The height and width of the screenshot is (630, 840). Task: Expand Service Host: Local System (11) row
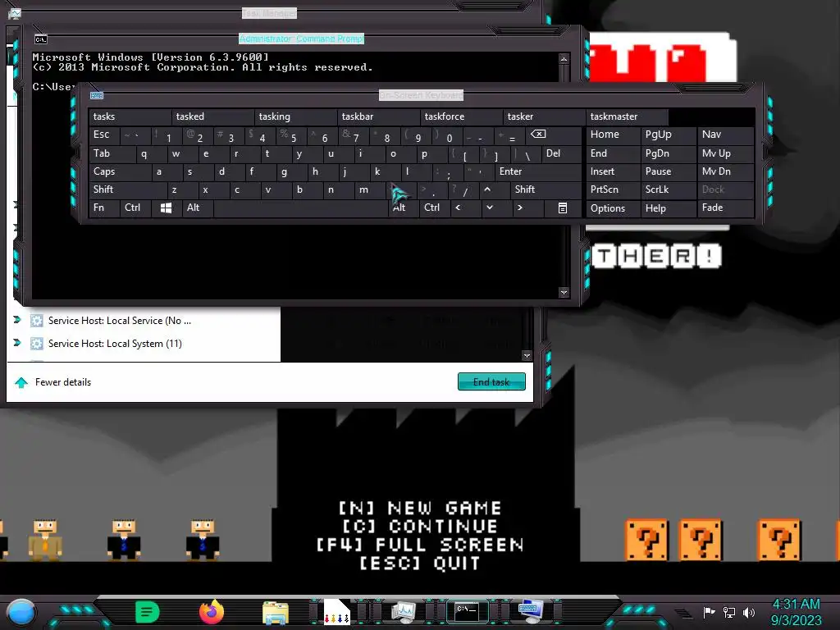point(16,342)
